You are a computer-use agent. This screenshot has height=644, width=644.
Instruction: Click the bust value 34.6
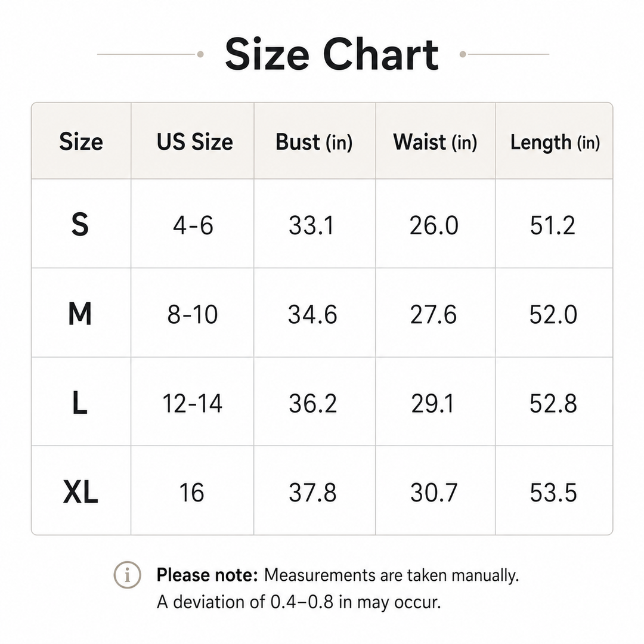coord(312,315)
